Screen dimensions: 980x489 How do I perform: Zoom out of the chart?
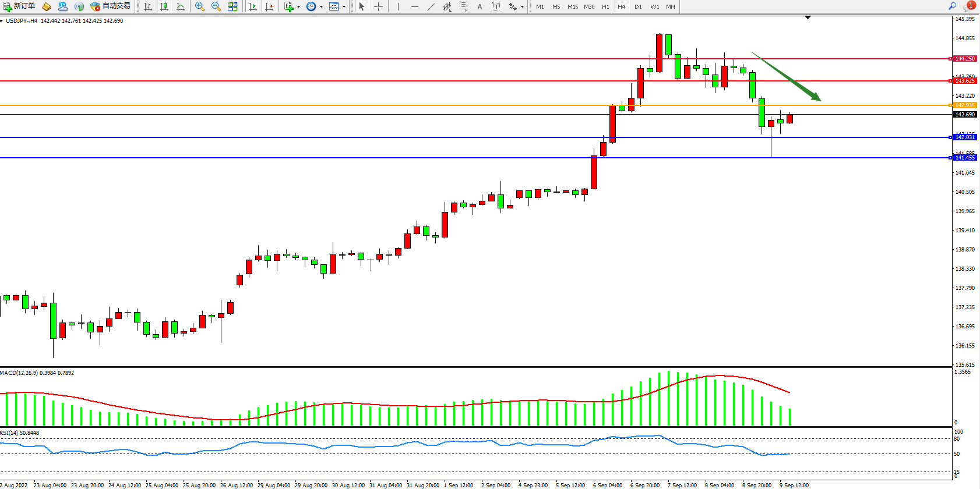tap(216, 6)
